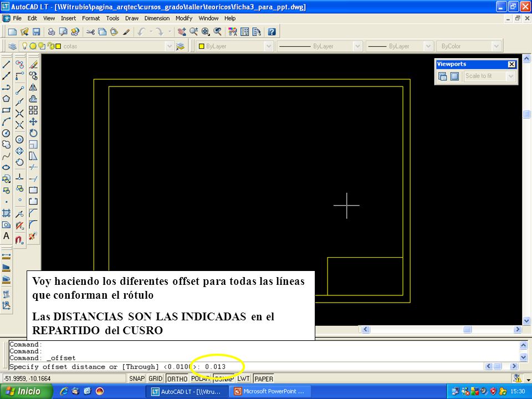Select the Erase modify tool

coord(33,64)
